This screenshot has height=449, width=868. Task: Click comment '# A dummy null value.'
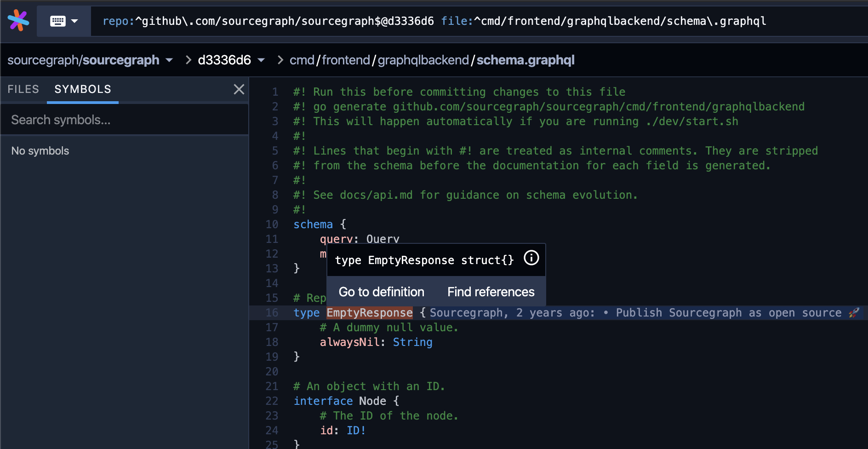389,328
